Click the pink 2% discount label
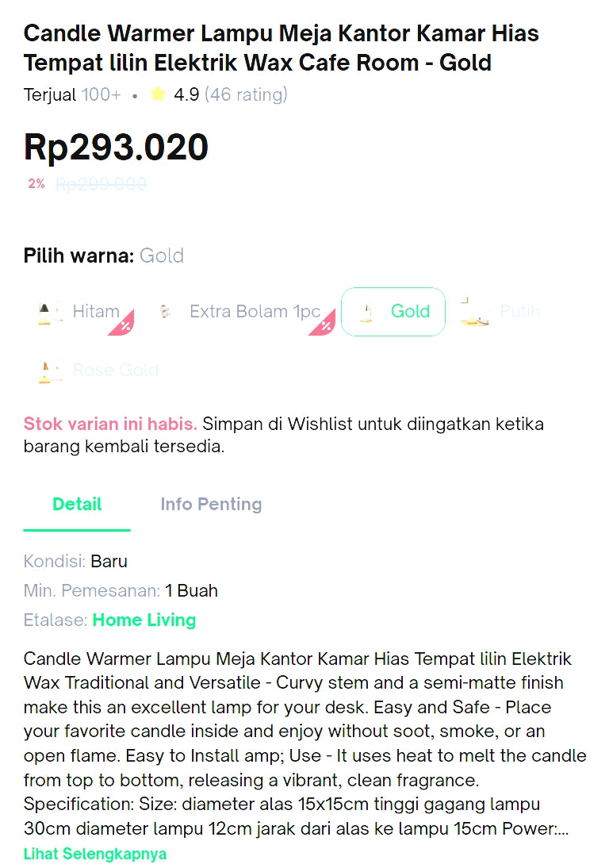 tap(36, 184)
